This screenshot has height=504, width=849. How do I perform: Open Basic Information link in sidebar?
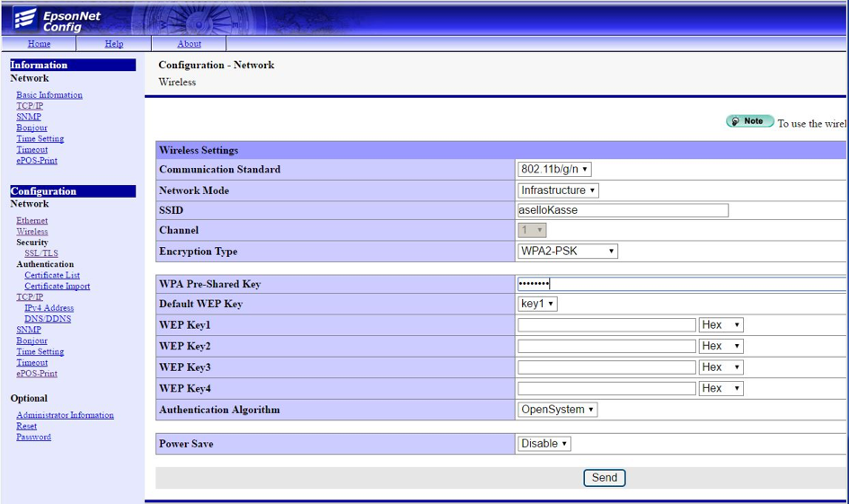click(x=49, y=95)
